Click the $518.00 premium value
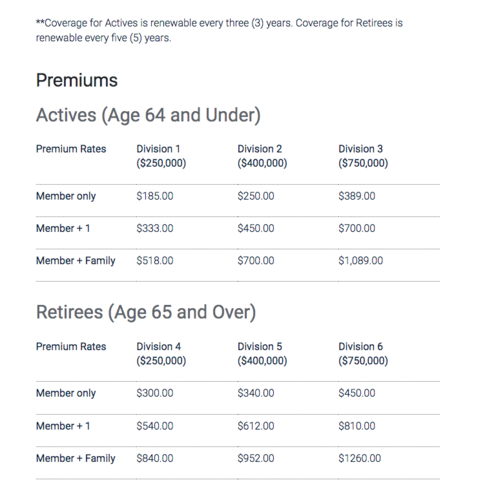 (155, 260)
